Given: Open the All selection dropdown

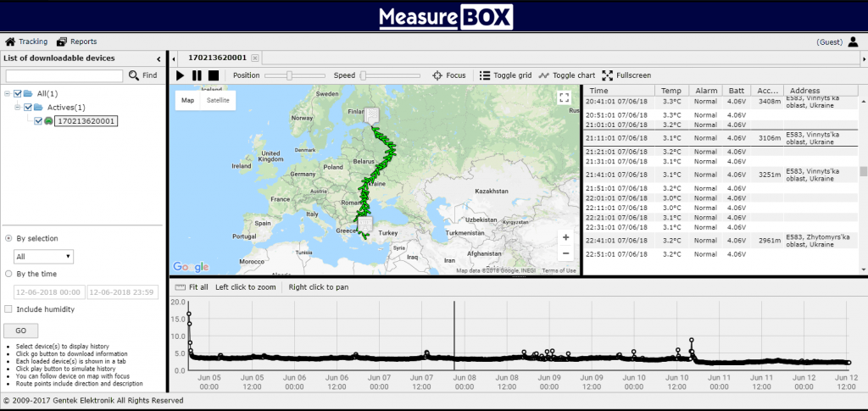Looking at the screenshot, I should tap(44, 256).
